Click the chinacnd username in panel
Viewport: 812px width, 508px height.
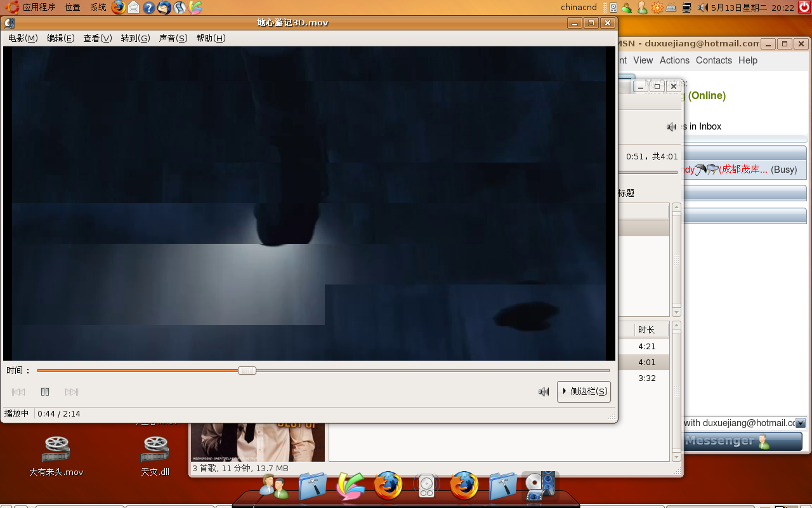point(579,8)
